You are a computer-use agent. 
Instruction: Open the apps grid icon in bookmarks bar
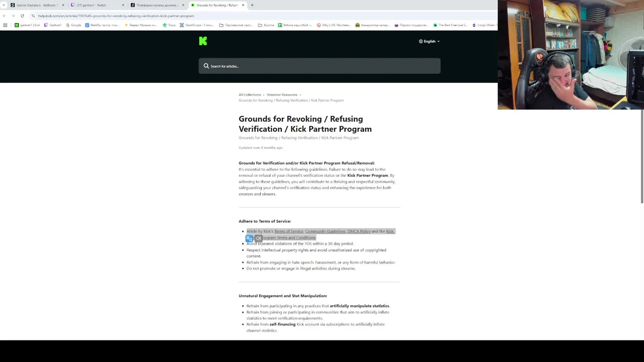5,25
